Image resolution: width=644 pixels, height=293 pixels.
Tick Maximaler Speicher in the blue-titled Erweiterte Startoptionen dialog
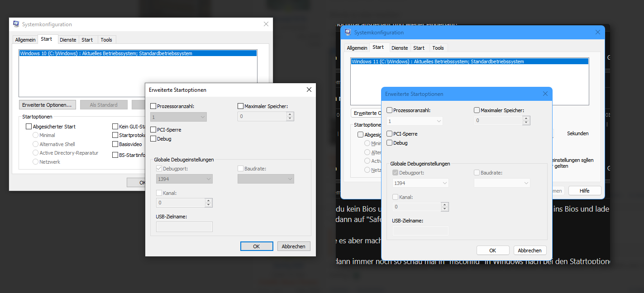coord(477,110)
